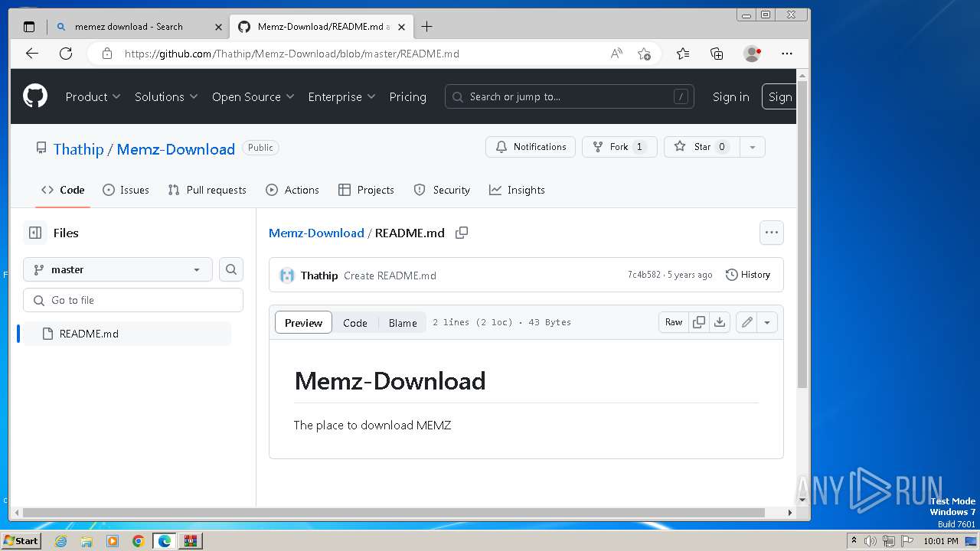
Task: Click the volume icon in system tray
Action: [871, 541]
